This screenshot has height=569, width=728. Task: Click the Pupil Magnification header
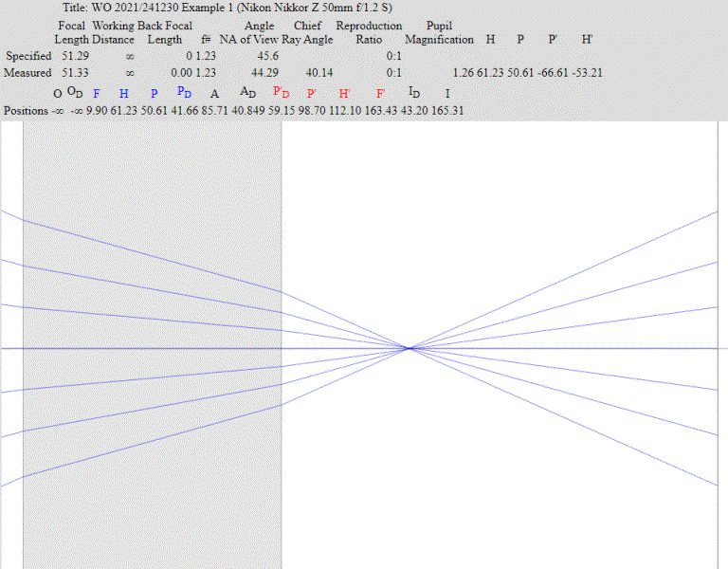point(439,32)
